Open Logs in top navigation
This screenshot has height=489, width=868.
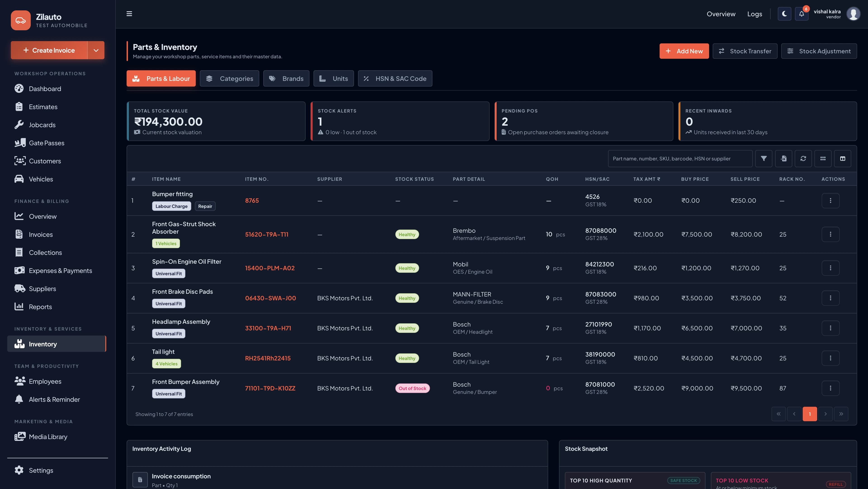point(755,14)
